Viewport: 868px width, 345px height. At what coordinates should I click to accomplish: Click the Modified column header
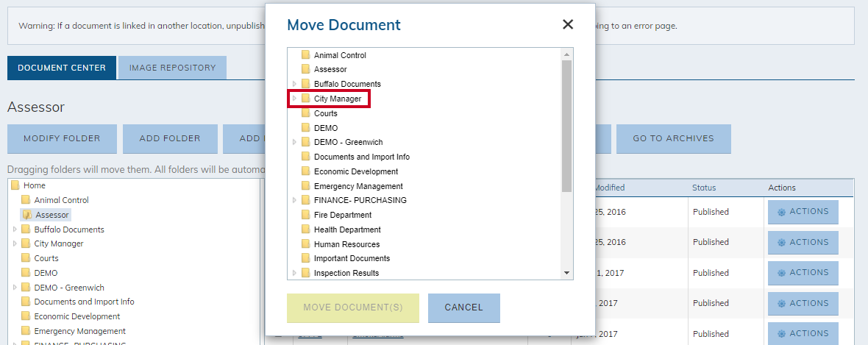pyautogui.click(x=610, y=188)
